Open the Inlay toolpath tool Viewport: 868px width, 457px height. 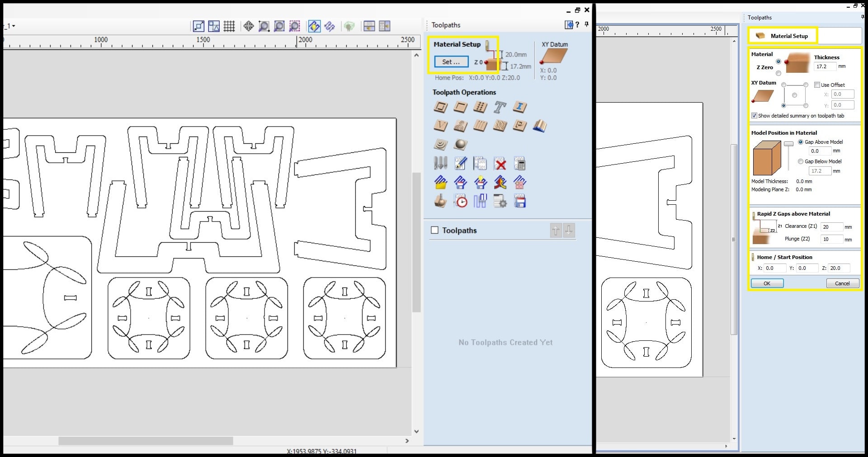[x=520, y=107]
